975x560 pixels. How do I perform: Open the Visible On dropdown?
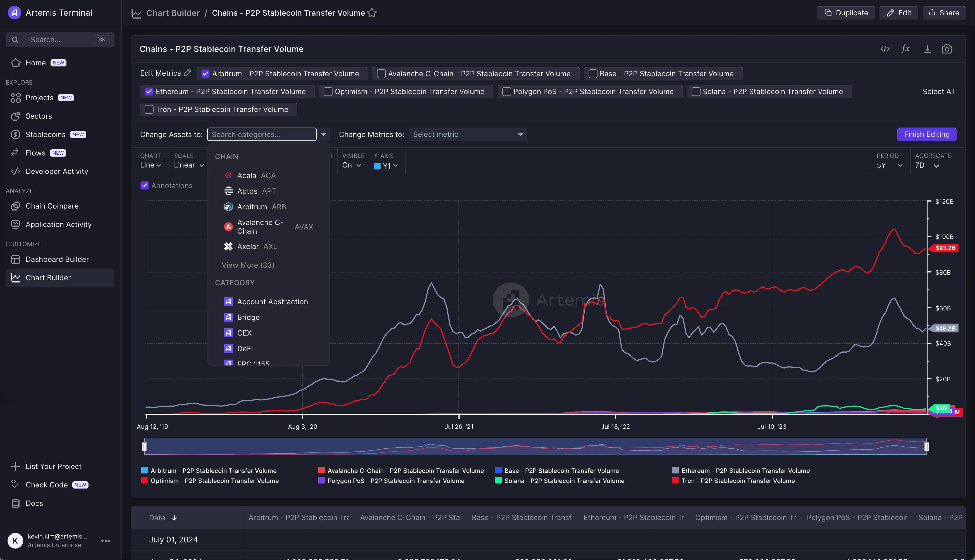click(x=352, y=165)
